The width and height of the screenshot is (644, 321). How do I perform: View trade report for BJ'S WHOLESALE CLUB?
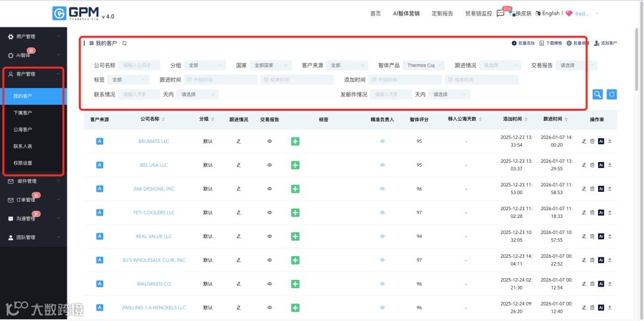coord(270,260)
